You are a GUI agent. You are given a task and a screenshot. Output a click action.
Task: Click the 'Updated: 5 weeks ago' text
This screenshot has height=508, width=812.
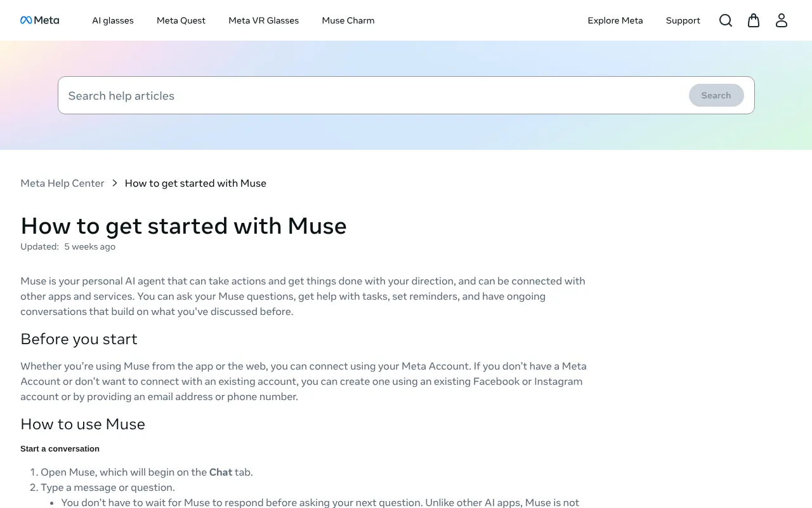68,246
